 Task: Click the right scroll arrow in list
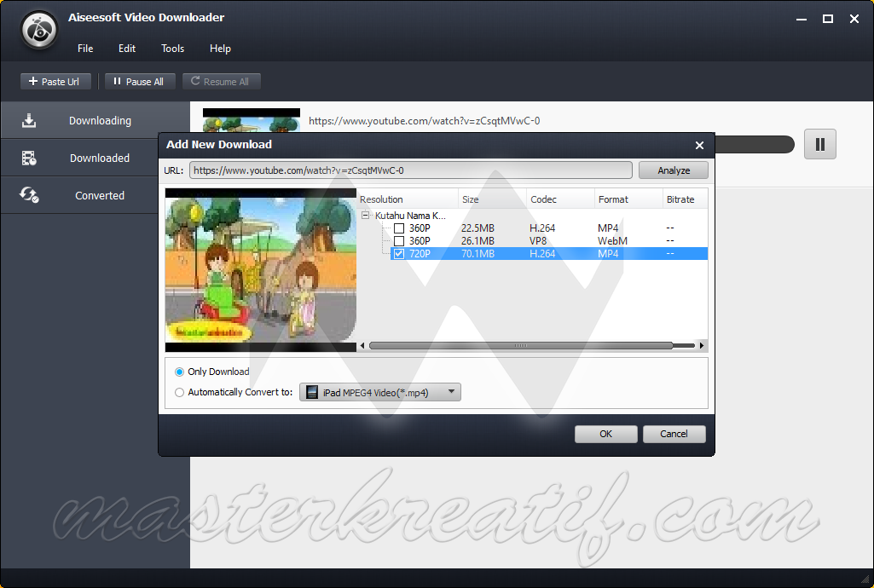click(702, 346)
